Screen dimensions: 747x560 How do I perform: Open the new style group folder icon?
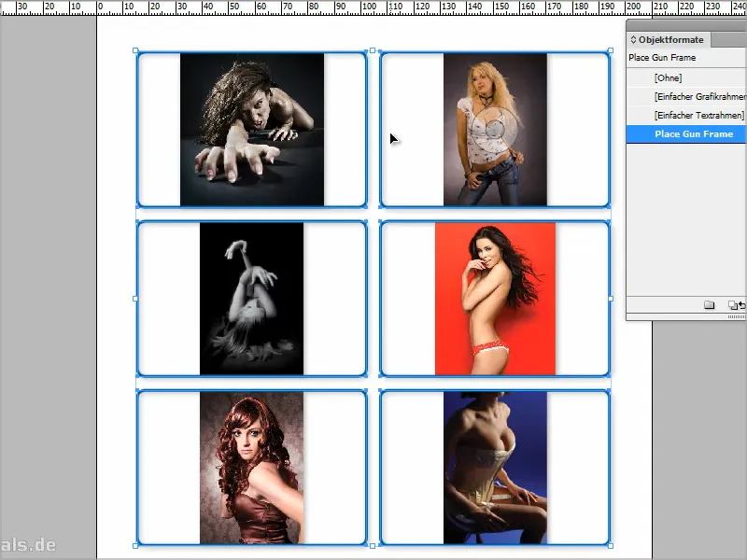point(709,305)
